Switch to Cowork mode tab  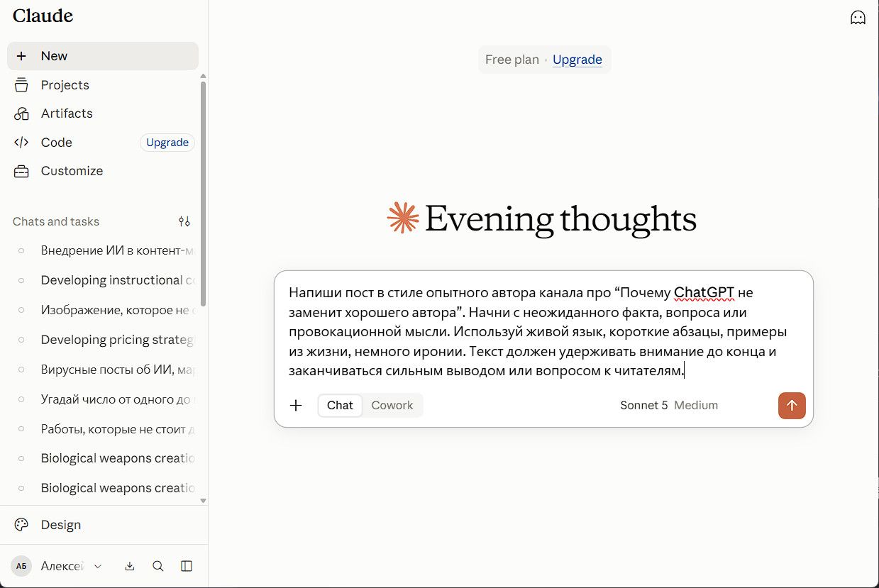click(392, 405)
